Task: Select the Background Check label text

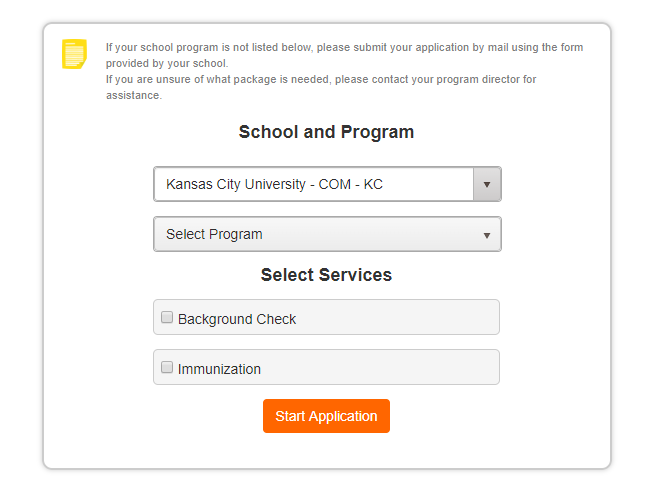Action: click(237, 319)
